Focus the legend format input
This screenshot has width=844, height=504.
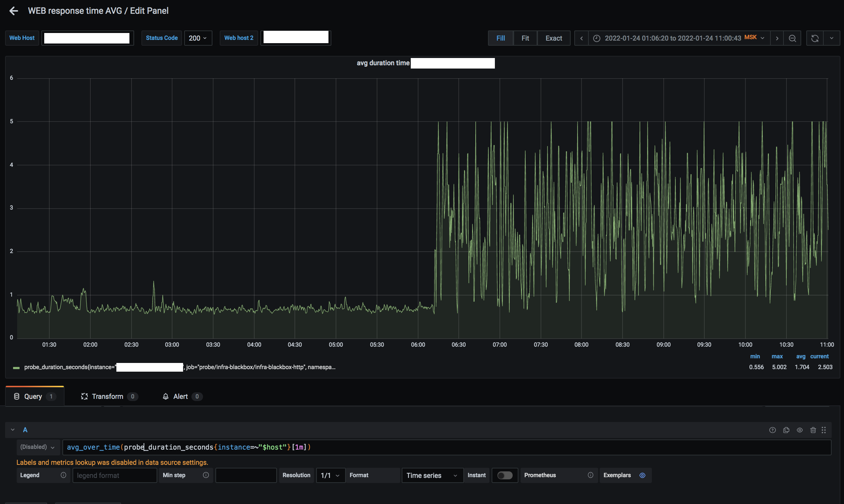(115, 475)
